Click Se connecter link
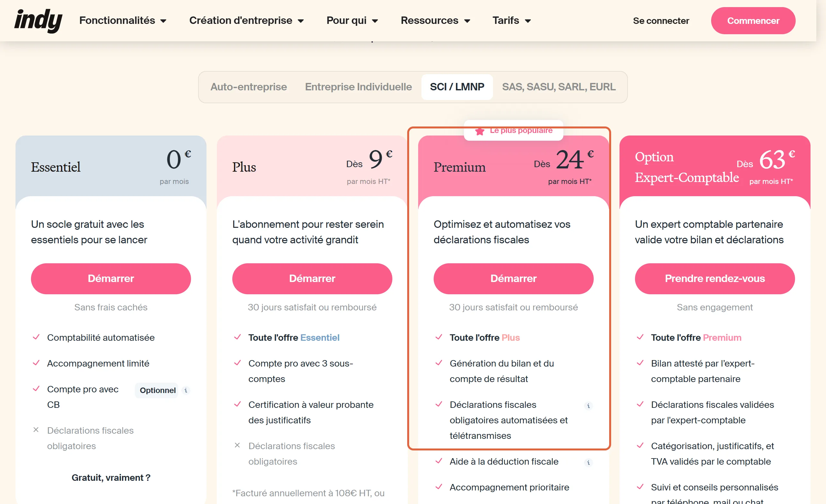The height and width of the screenshot is (504, 826). (661, 21)
